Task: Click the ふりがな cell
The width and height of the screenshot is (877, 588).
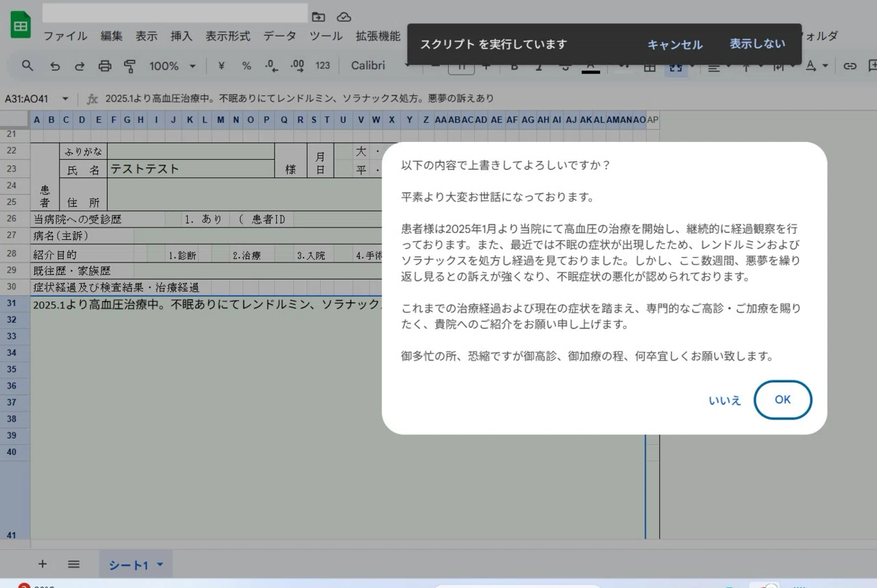Action: tap(83, 152)
